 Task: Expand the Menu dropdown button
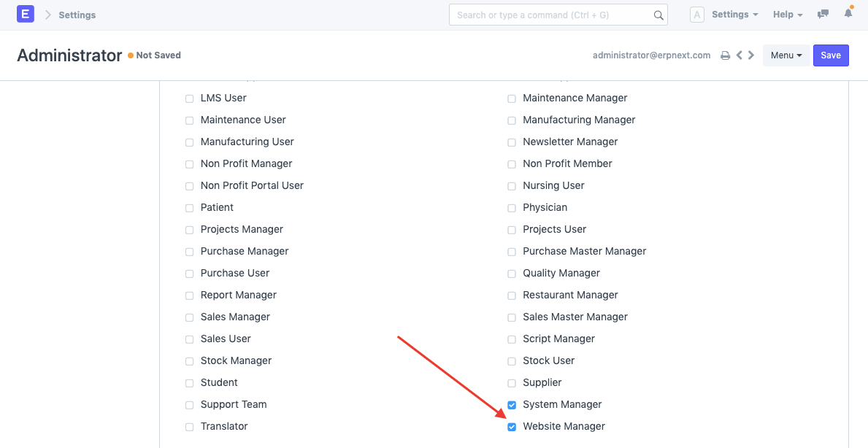coord(786,55)
